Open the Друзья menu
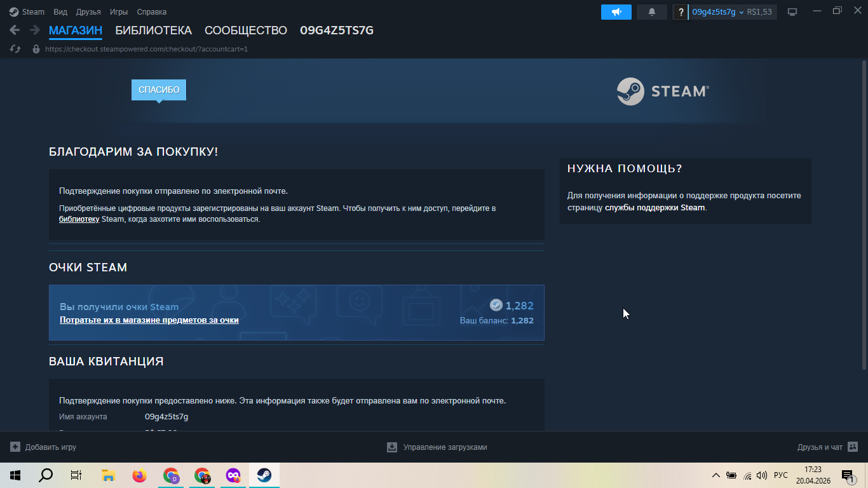This screenshot has width=868, height=488. point(88,12)
